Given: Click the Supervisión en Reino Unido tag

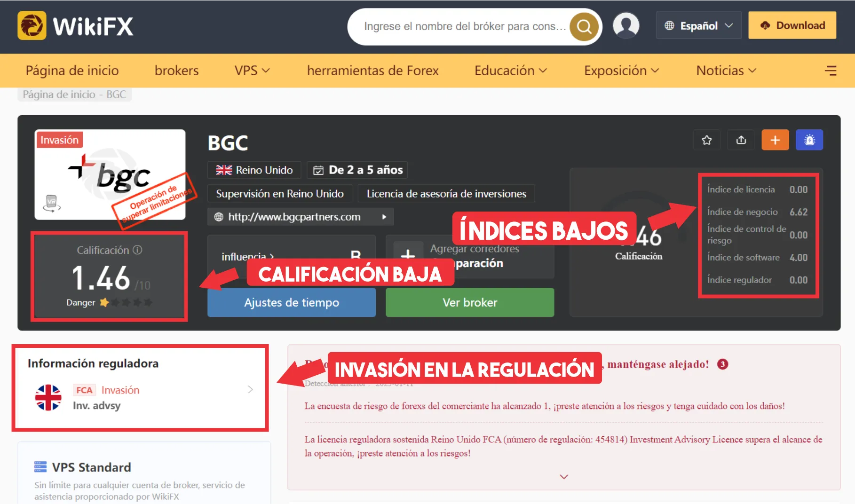Looking at the screenshot, I should click(280, 194).
